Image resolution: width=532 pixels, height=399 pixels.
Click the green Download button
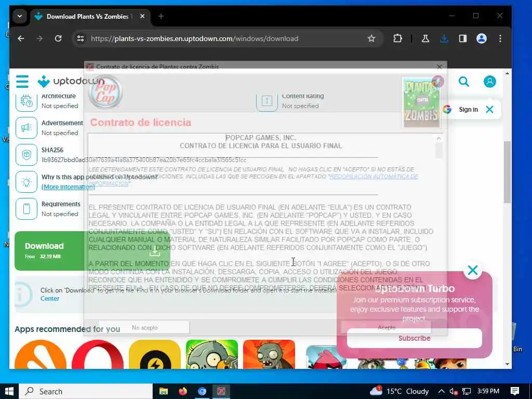92,251
